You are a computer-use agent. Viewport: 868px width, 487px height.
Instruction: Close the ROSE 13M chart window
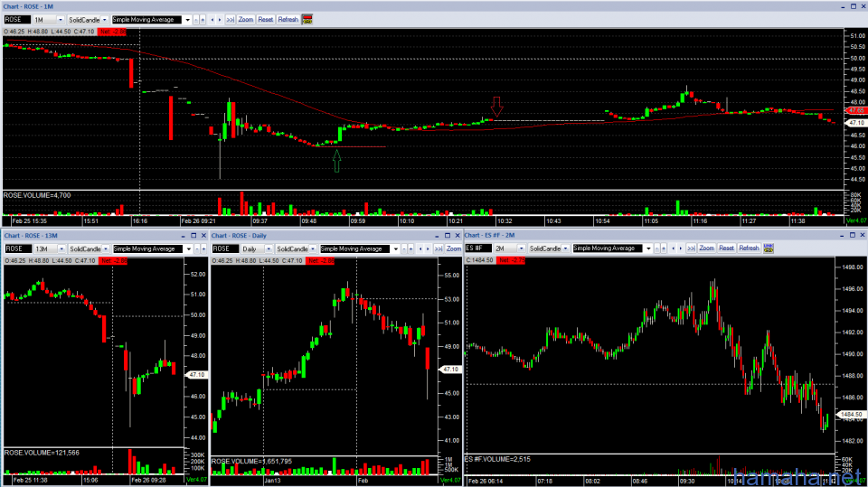203,235
